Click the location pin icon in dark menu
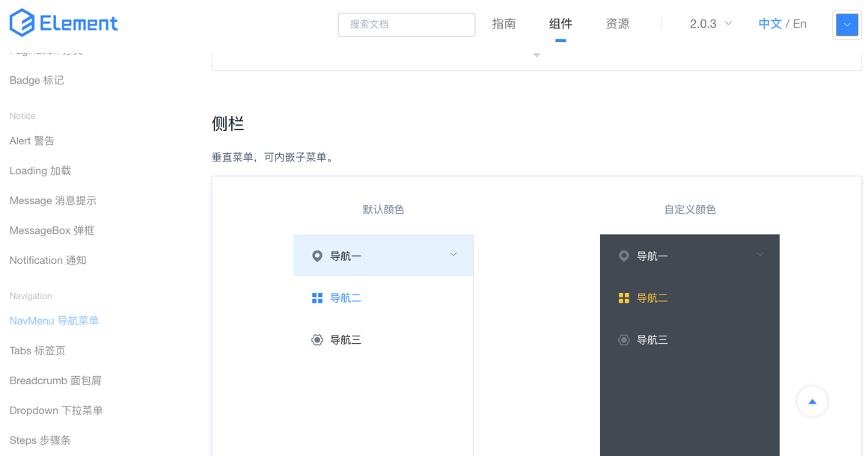This screenshot has height=456, width=868. tap(623, 256)
